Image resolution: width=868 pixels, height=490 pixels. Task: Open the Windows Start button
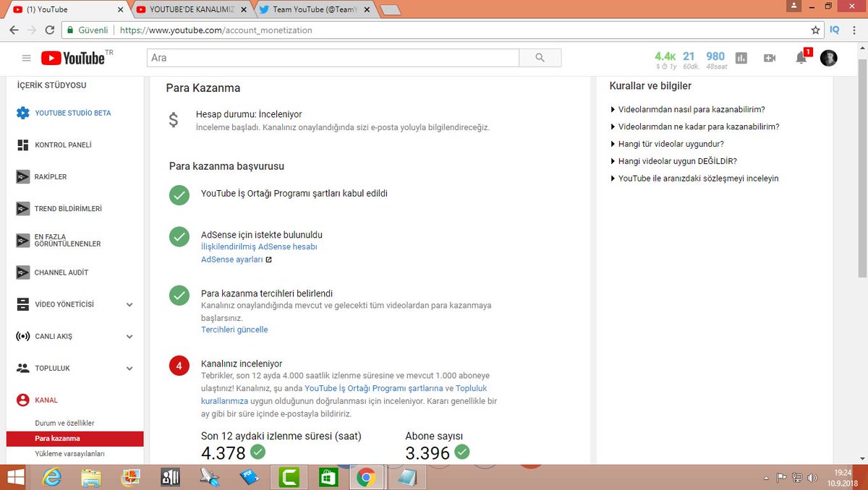pyautogui.click(x=15, y=478)
